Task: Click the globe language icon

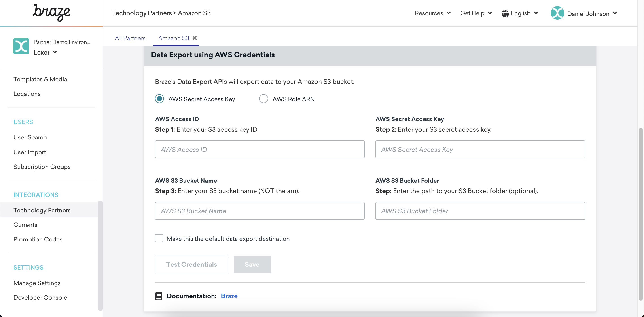Action: [505, 13]
